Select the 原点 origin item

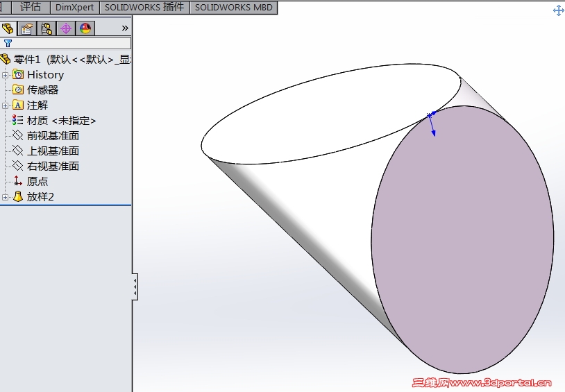pyautogui.click(x=37, y=181)
